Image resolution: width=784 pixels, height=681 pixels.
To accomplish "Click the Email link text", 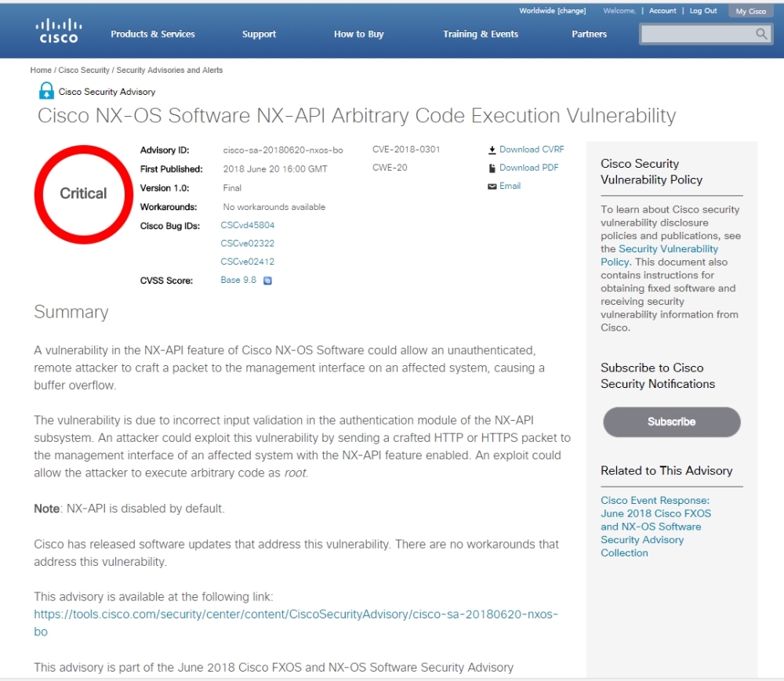I will pos(510,186).
